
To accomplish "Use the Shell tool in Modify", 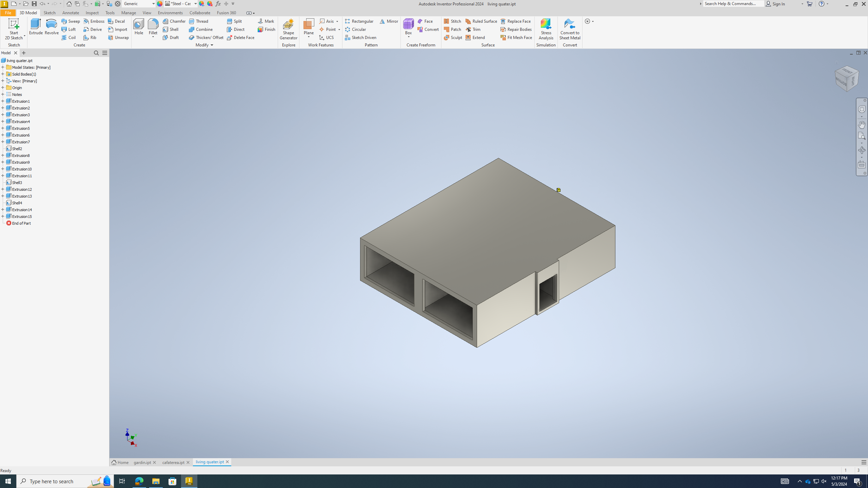I will point(171,29).
